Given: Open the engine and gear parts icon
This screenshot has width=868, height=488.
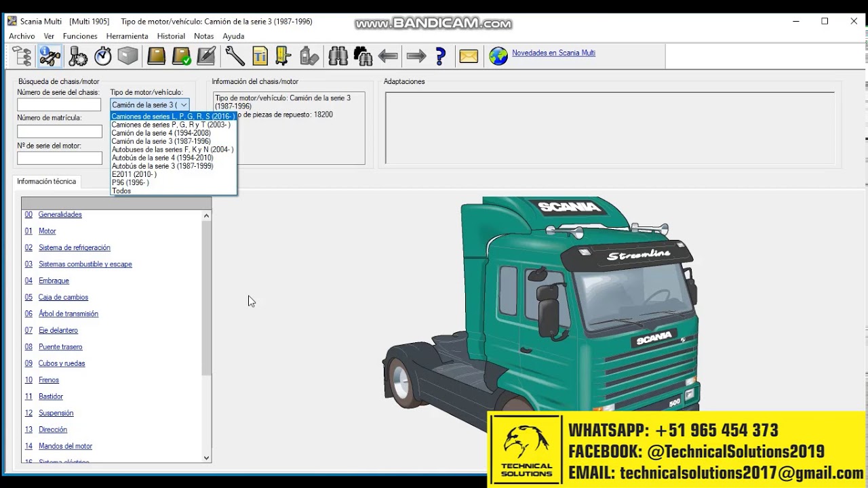Looking at the screenshot, I should click(77, 56).
